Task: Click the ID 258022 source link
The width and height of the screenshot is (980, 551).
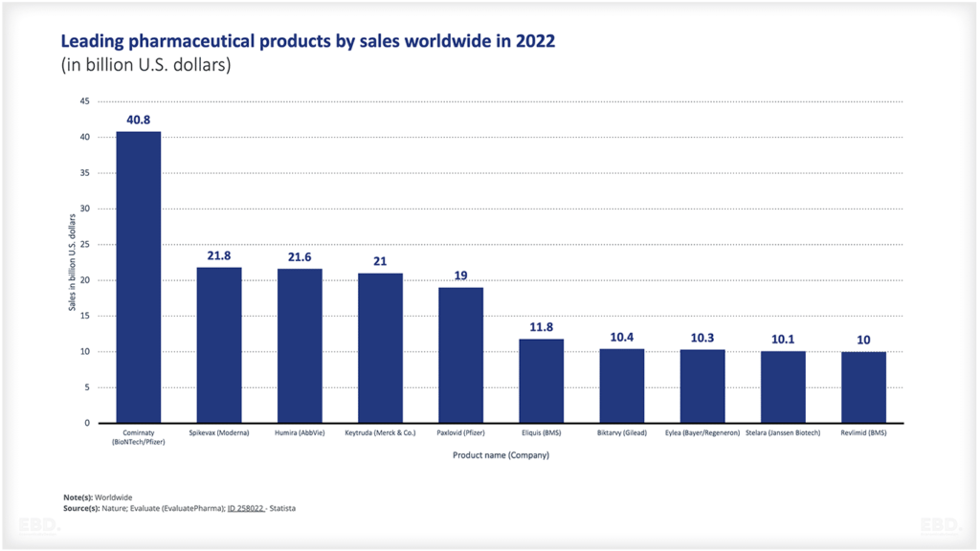Action: [x=245, y=508]
